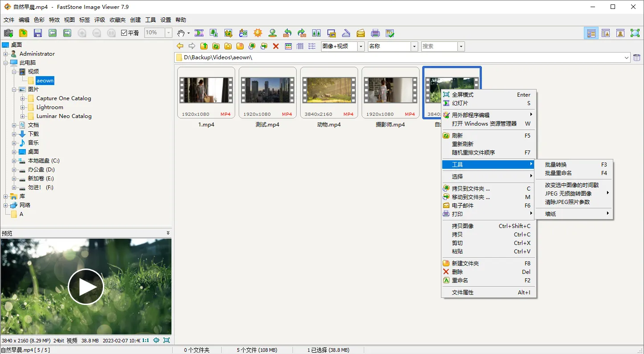This screenshot has height=354, width=644.
Task: Click the acquire from camera icon
Action: [8, 33]
